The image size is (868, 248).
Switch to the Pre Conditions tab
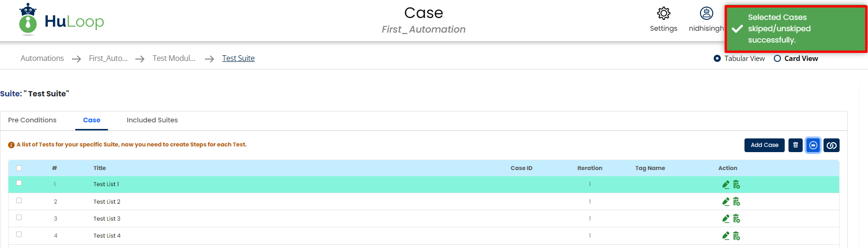pyautogui.click(x=32, y=120)
